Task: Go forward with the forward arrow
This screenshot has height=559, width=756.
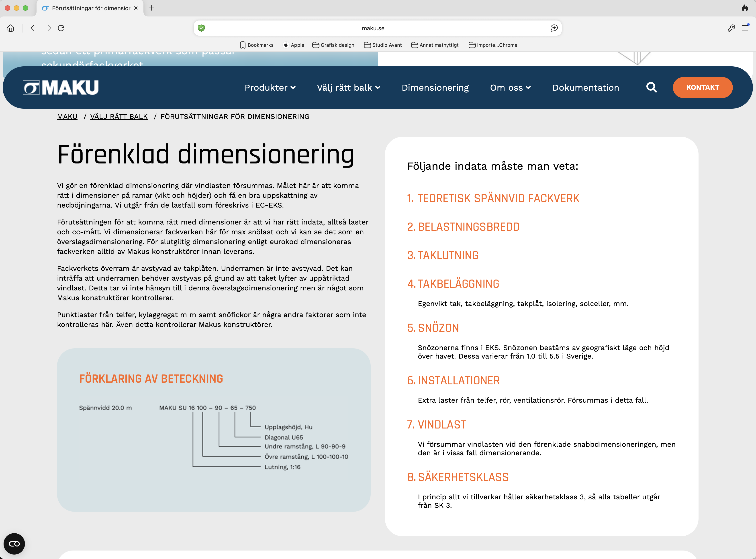Action: 48,28
